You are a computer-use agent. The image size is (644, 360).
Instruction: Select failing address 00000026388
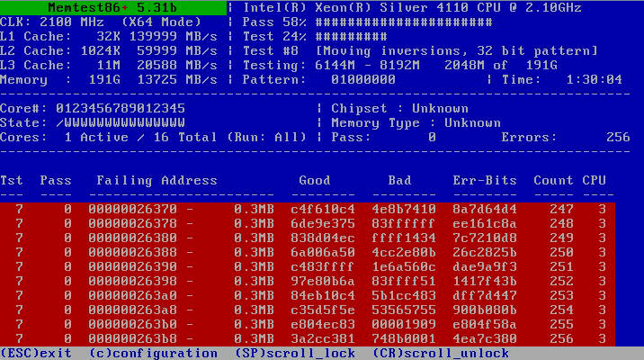coord(132,252)
